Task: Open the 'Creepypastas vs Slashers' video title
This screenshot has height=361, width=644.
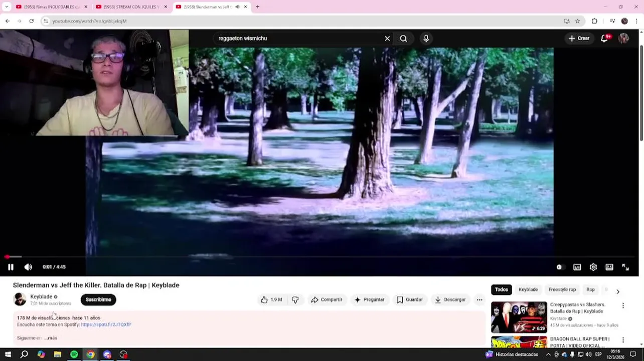Action: tap(578, 308)
